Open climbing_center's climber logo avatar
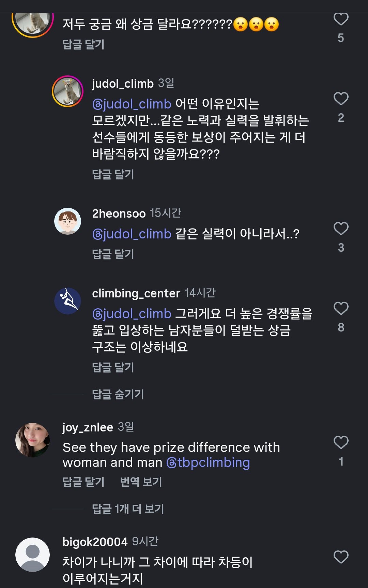This screenshot has width=368, height=588. (x=67, y=301)
